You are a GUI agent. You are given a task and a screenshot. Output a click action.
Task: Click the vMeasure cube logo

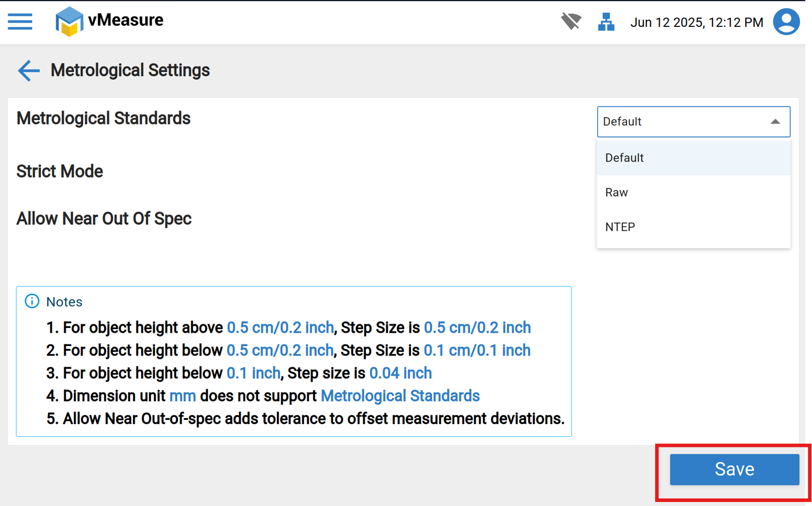click(x=69, y=22)
